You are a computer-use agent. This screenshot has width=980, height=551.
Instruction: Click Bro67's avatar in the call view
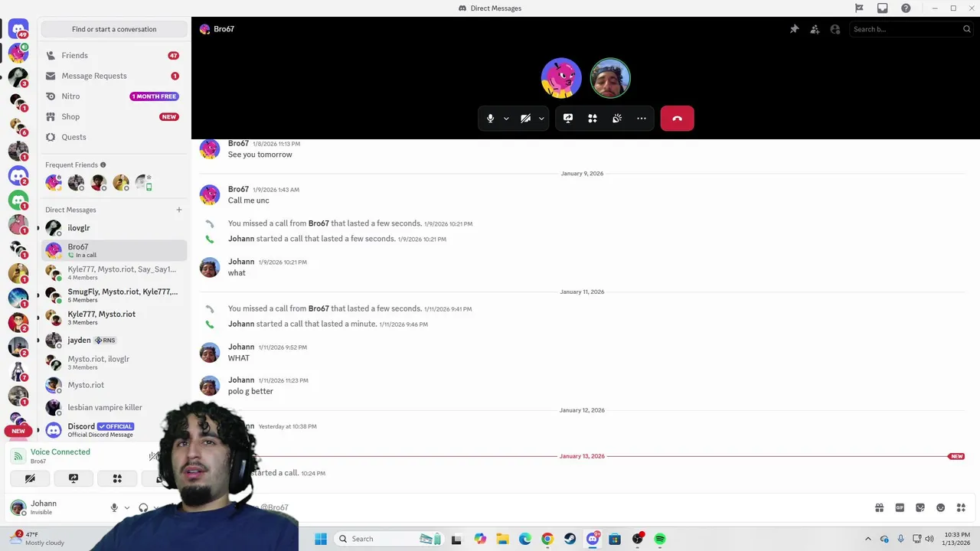click(x=561, y=78)
